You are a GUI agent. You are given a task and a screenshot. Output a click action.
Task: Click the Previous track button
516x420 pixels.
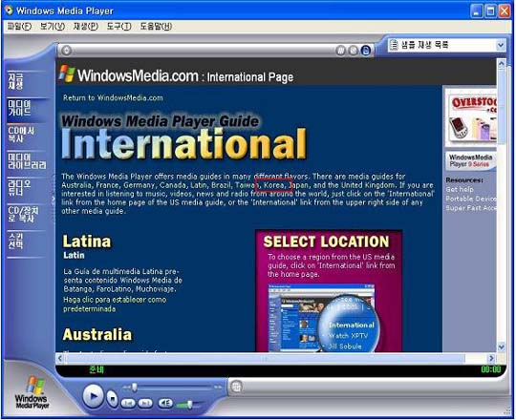pos(128,403)
